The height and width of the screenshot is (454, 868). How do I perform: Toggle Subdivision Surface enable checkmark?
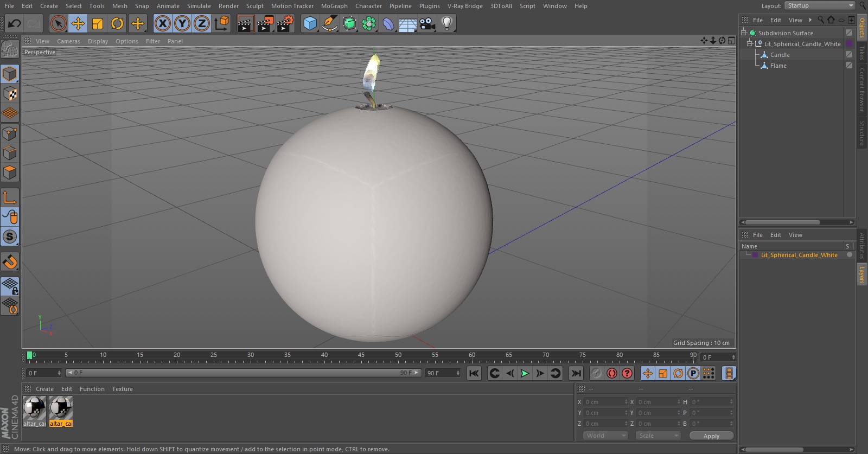click(849, 33)
